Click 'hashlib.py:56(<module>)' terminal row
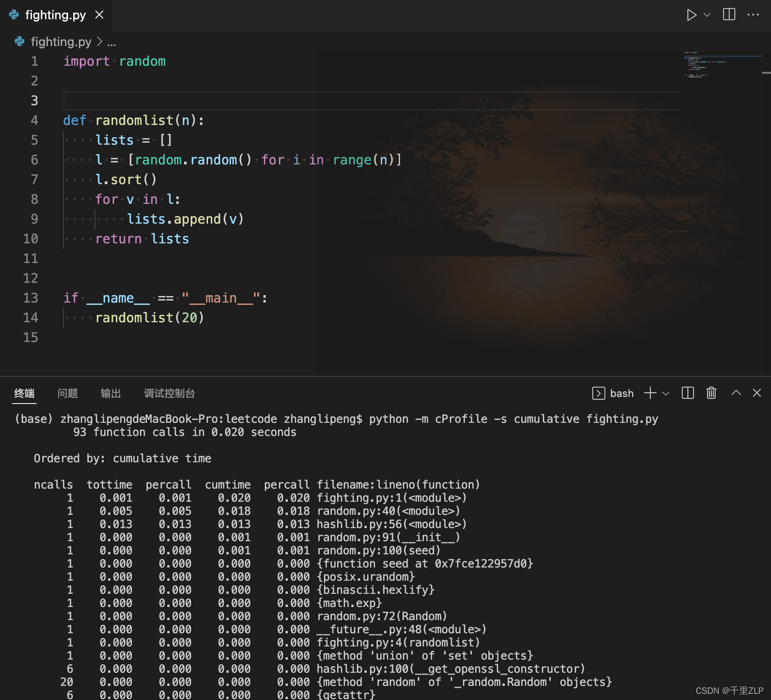 392,524
